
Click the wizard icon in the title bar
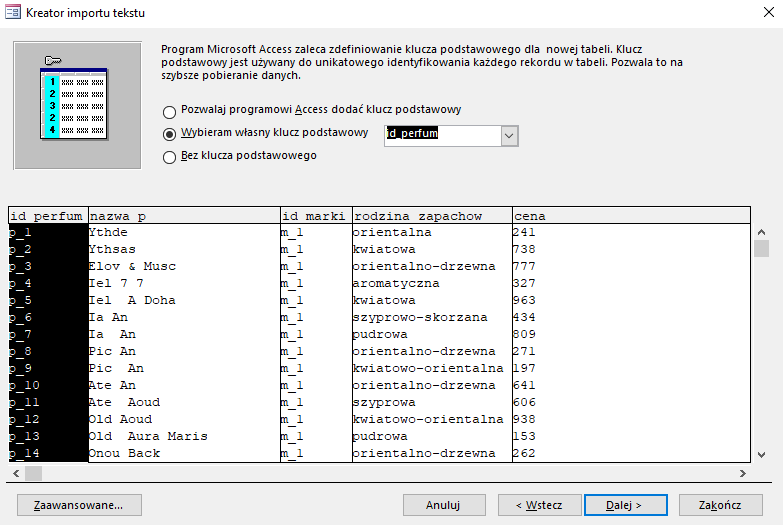(x=13, y=12)
